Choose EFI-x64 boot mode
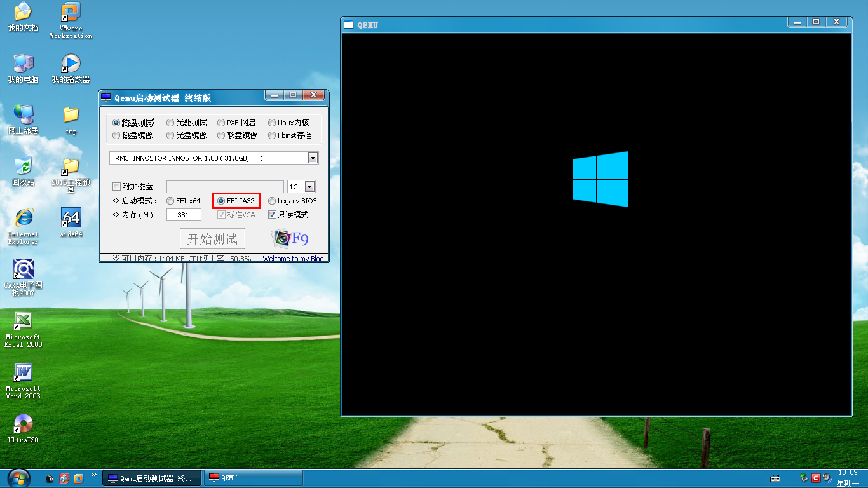This screenshot has height=488, width=868. click(x=184, y=201)
